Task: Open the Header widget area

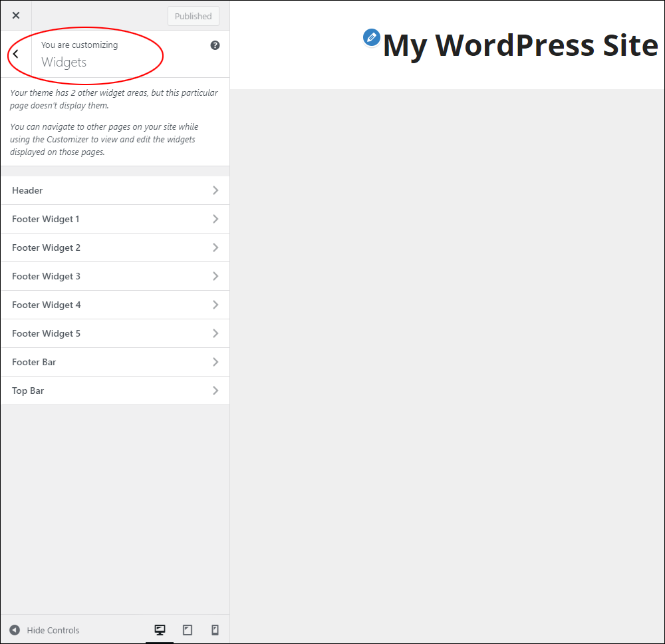Action: tap(115, 190)
